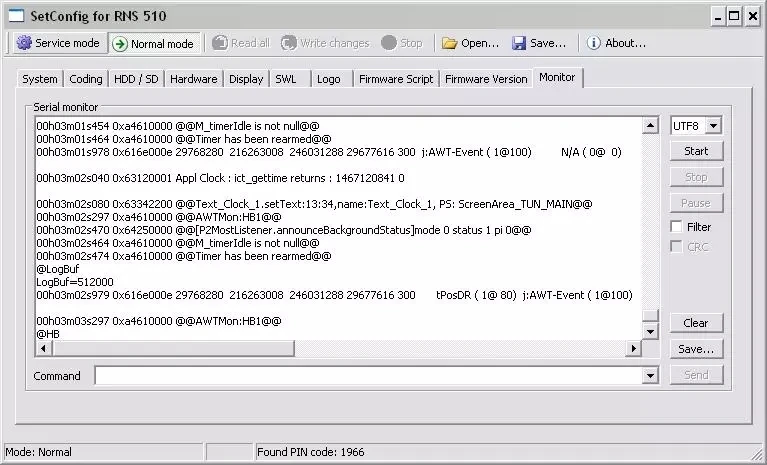Click the Send command button
Screen dimensions: 767x465
click(696, 375)
